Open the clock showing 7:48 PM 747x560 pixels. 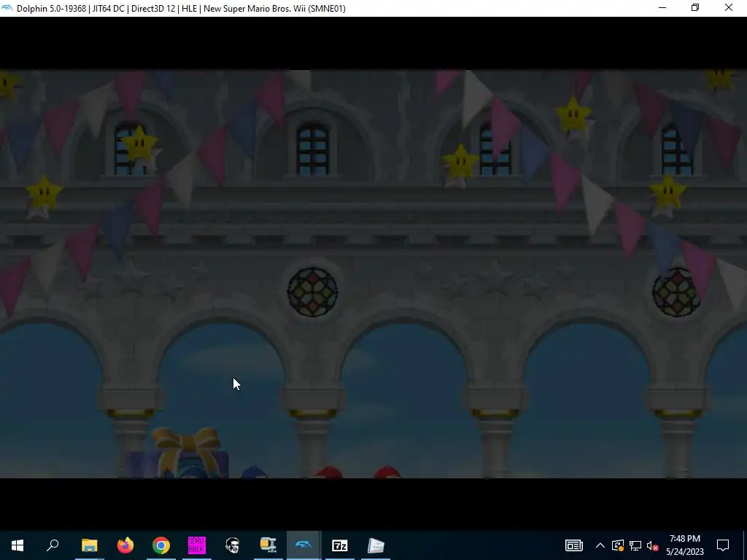pos(684,545)
